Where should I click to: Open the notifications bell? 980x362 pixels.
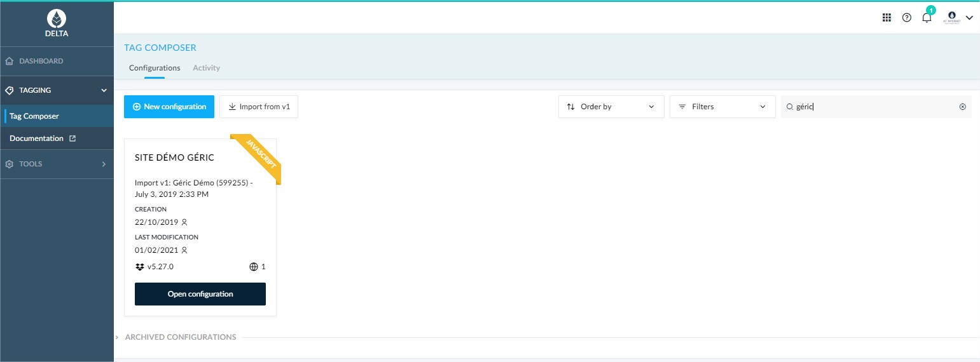point(927,18)
